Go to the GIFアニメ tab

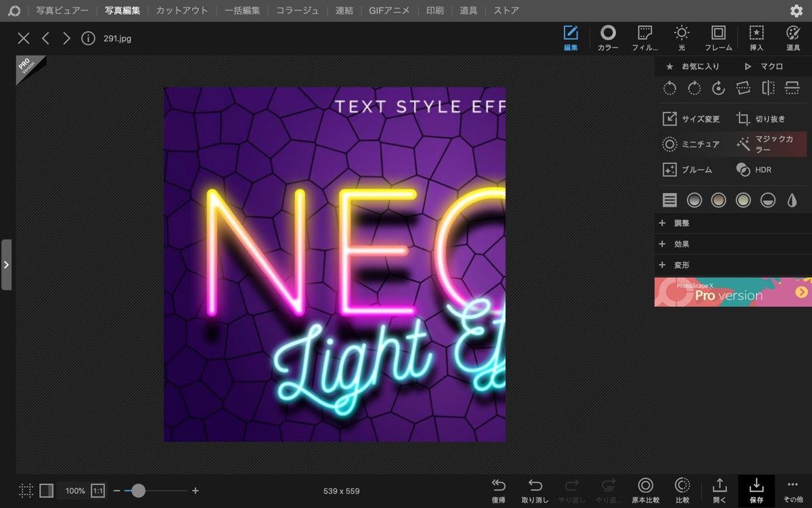click(389, 11)
